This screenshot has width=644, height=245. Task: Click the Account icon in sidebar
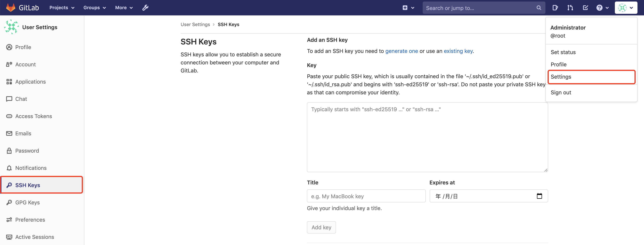click(x=9, y=64)
